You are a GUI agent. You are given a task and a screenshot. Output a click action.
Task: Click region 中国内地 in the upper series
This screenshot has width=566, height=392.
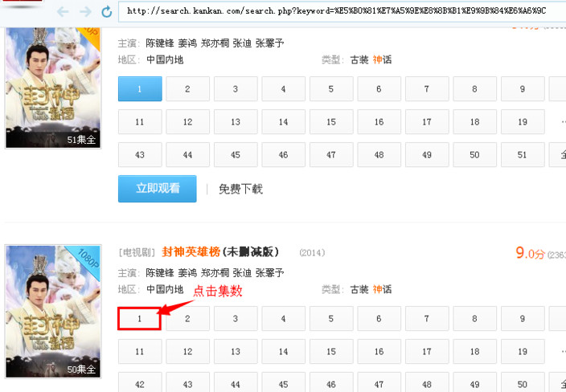(165, 59)
